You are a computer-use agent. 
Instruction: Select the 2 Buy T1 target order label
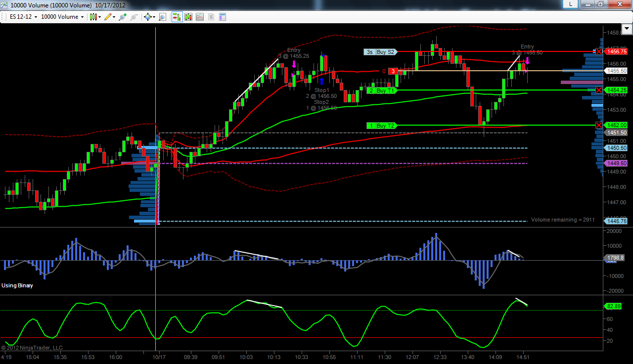coord(382,91)
